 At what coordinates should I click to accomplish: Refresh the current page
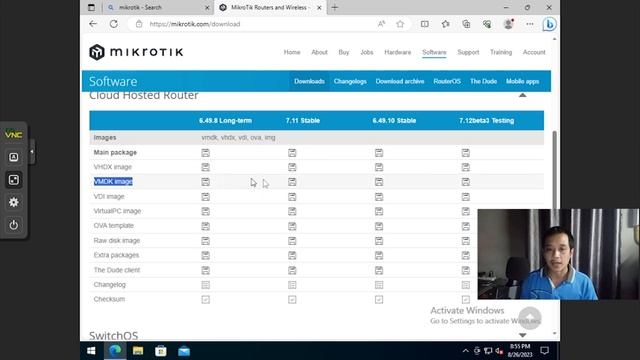[113, 24]
